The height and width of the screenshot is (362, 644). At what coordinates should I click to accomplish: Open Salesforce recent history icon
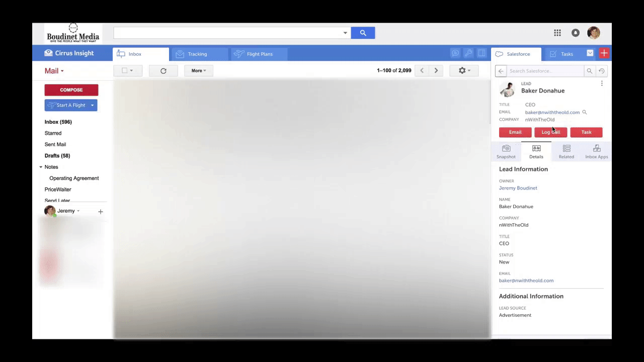[601, 71]
